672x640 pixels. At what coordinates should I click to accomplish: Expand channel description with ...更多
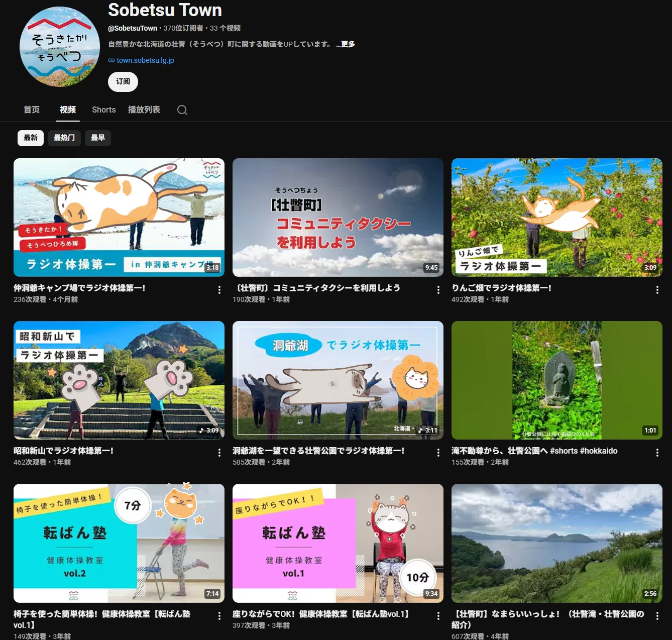point(346,44)
